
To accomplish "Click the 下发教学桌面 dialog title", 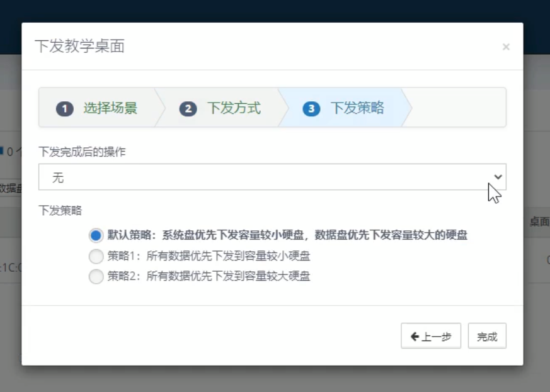I will 79,47.
